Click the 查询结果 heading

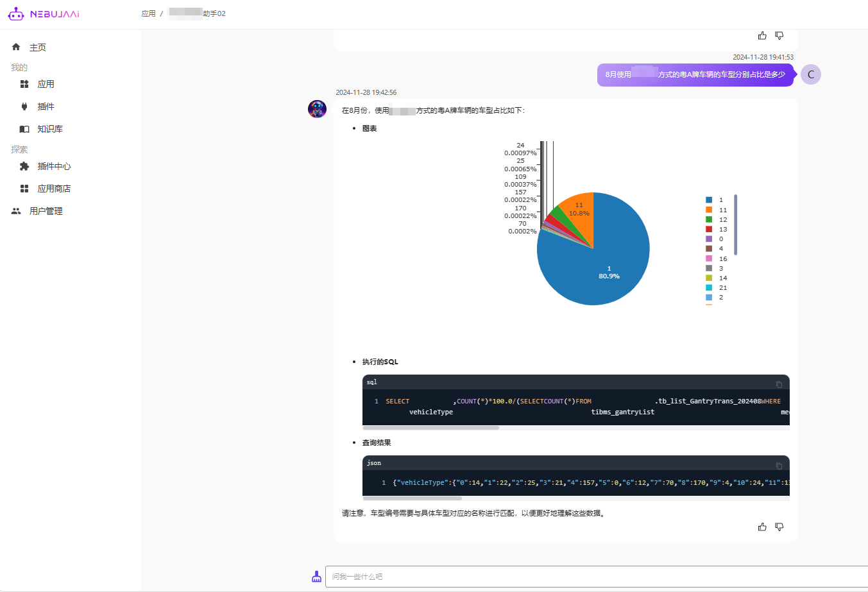(377, 443)
